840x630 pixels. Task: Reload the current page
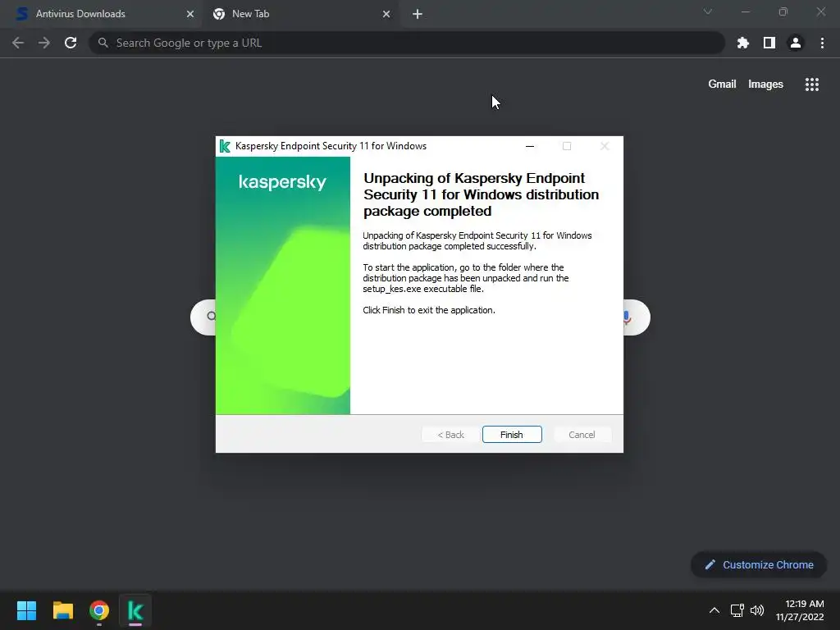point(71,43)
